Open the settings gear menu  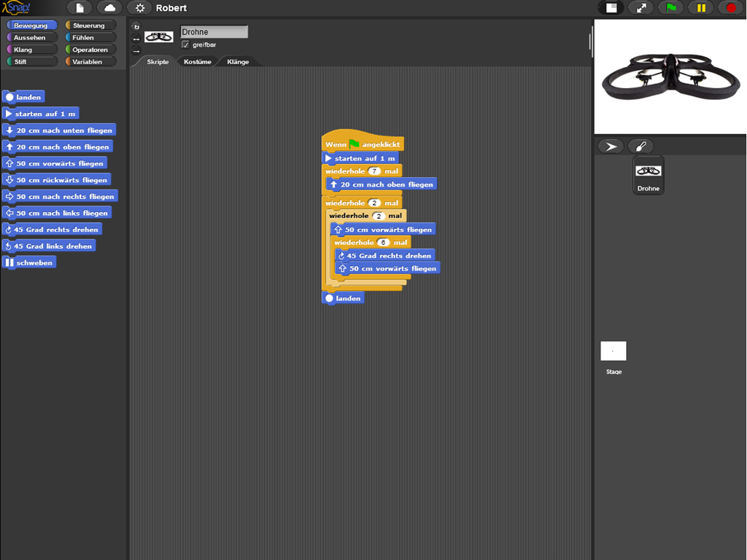point(139,8)
